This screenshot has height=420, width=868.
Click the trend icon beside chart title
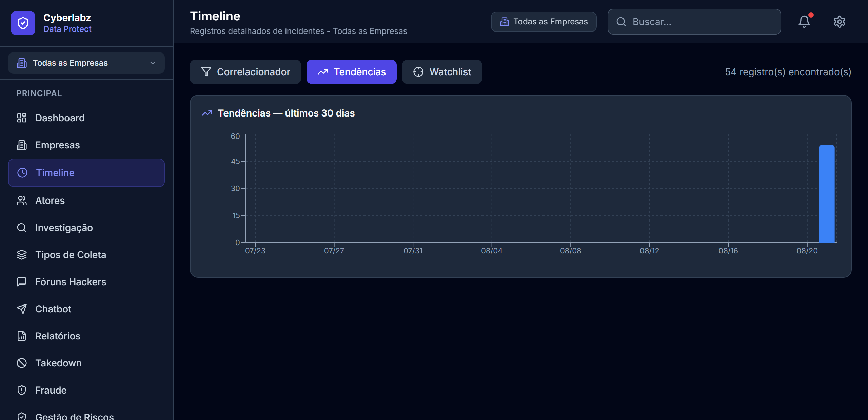click(x=207, y=113)
